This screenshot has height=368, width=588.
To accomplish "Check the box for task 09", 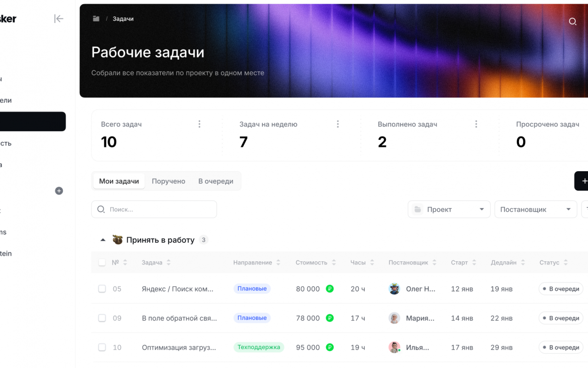I will point(102,318).
